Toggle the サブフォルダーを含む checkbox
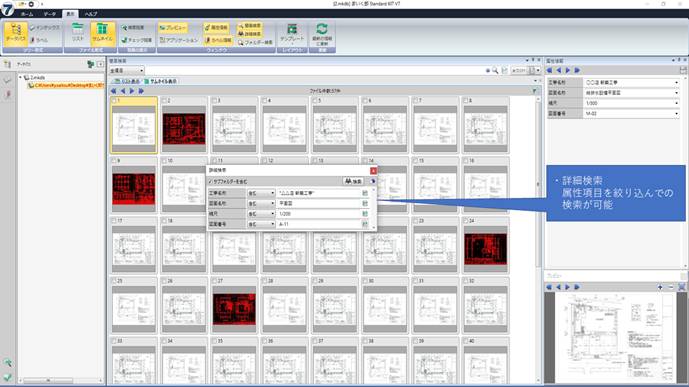 tap(210, 181)
